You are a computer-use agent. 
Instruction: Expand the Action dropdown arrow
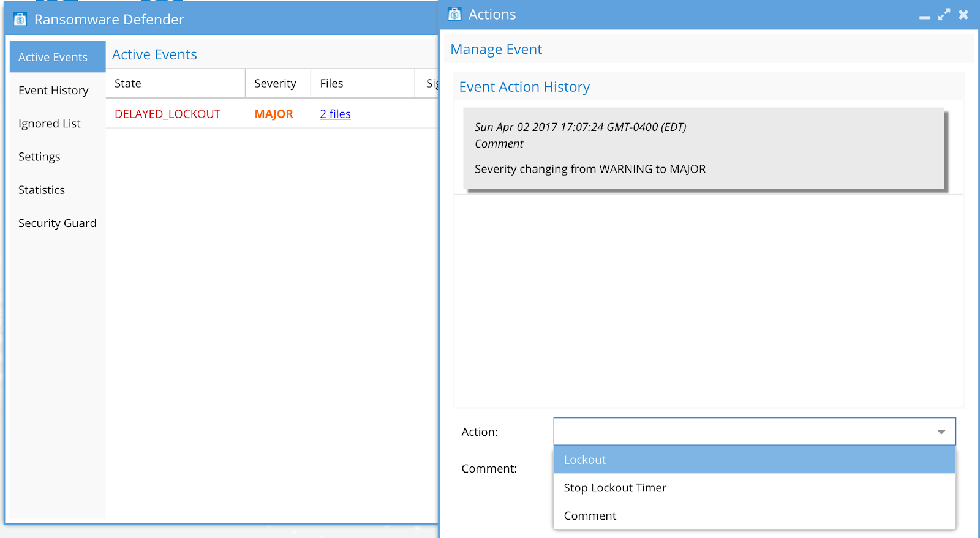(941, 432)
